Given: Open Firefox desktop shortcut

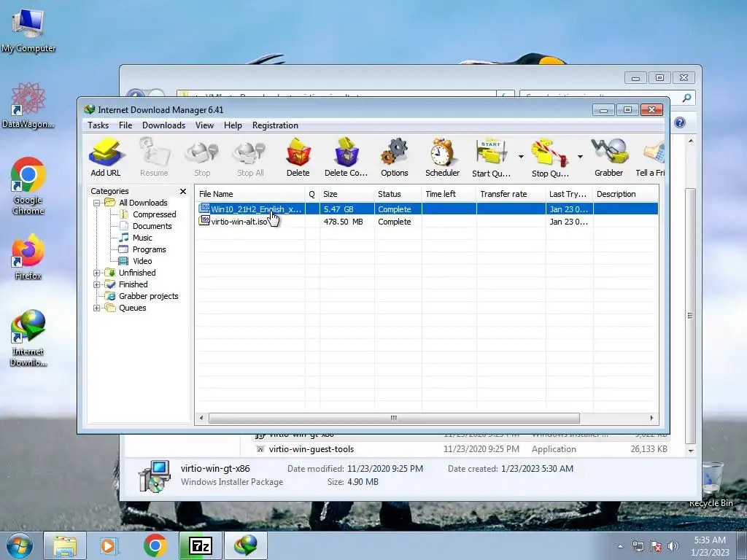Looking at the screenshot, I should point(28,257).
